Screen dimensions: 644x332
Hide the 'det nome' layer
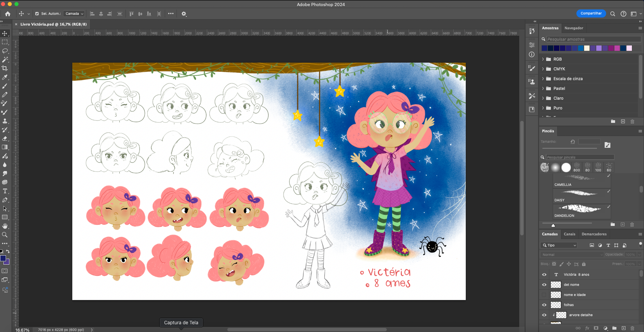(544, 285)
